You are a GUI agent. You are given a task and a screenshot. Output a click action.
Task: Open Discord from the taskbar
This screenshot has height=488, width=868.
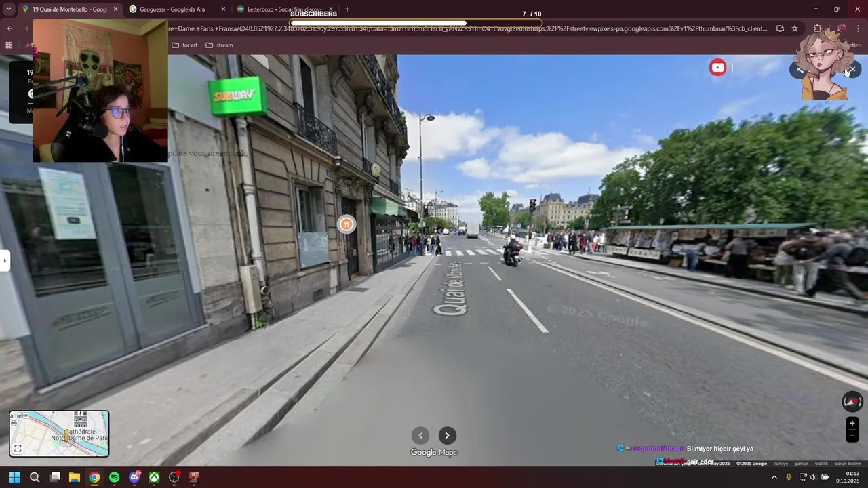[134, 477]
